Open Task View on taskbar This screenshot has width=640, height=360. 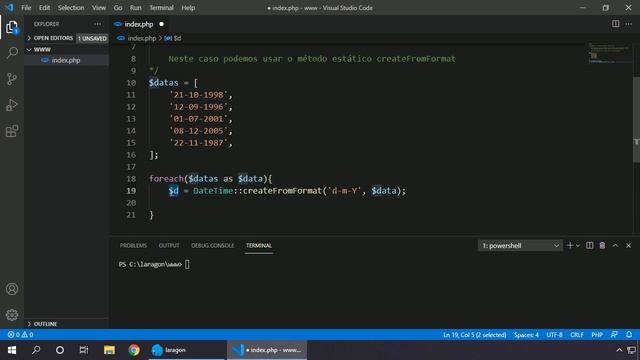pyautogui.click(x=84, y=350)
